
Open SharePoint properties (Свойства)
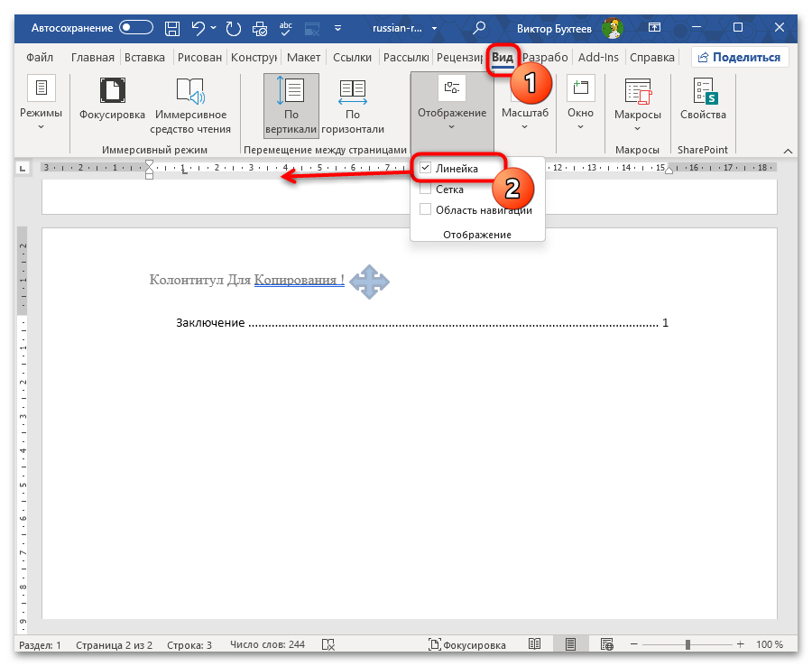[x=703, y=99]
